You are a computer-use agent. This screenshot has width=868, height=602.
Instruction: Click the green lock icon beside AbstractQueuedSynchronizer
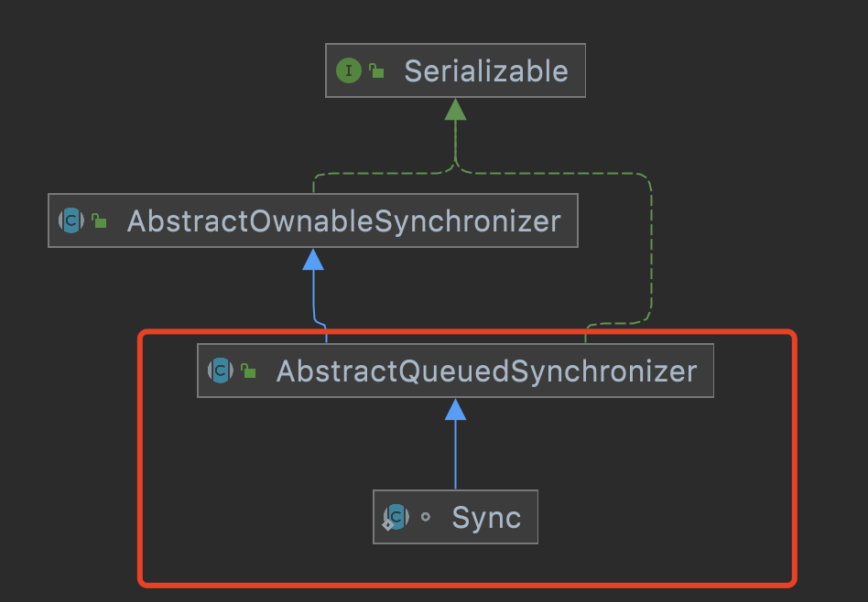[248, 371]
